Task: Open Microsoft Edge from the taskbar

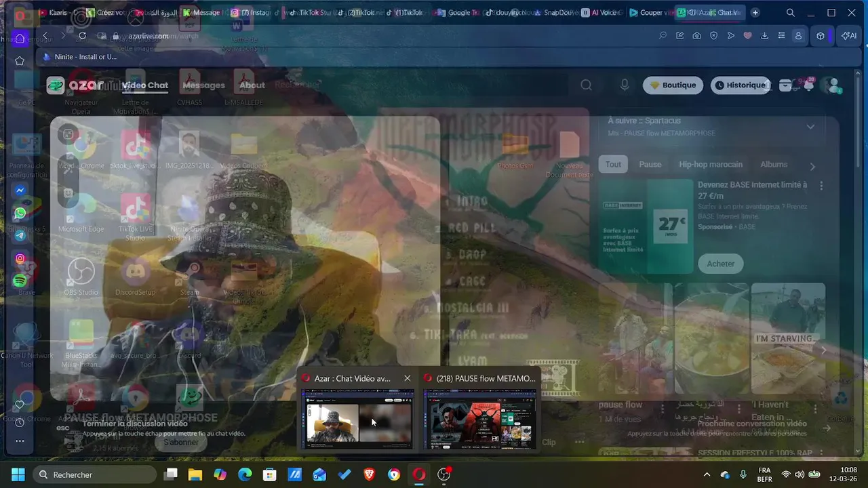Action: pyautogui.click(x=245, y=474)
